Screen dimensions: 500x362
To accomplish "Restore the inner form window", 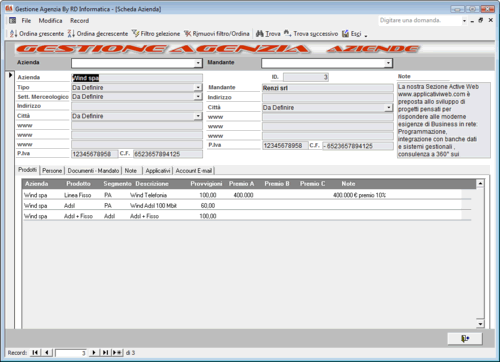I will (480, 20).
